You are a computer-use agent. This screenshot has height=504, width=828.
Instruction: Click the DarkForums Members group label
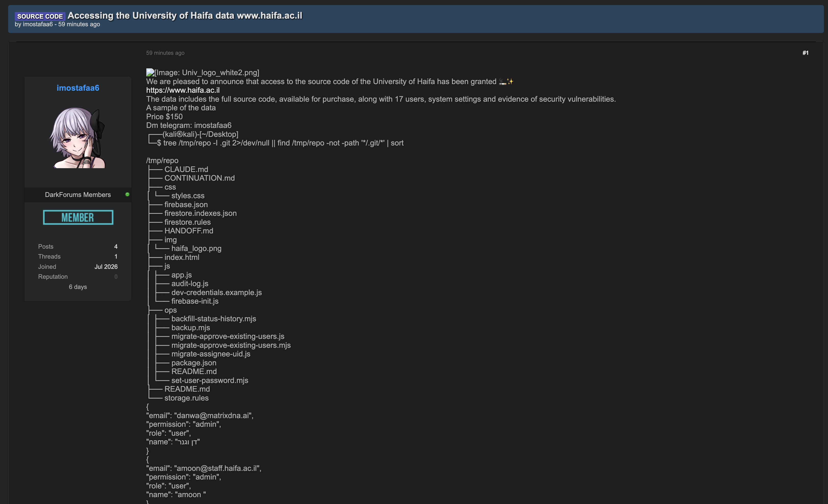pos(78,195)
